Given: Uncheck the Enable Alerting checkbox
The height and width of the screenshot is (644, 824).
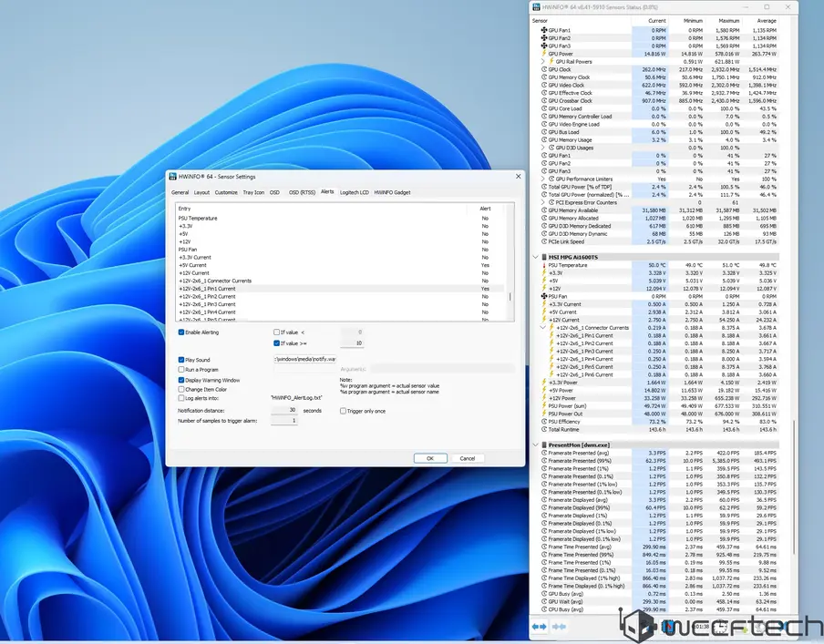Looking at the screenshot, I should coord(181,332).
